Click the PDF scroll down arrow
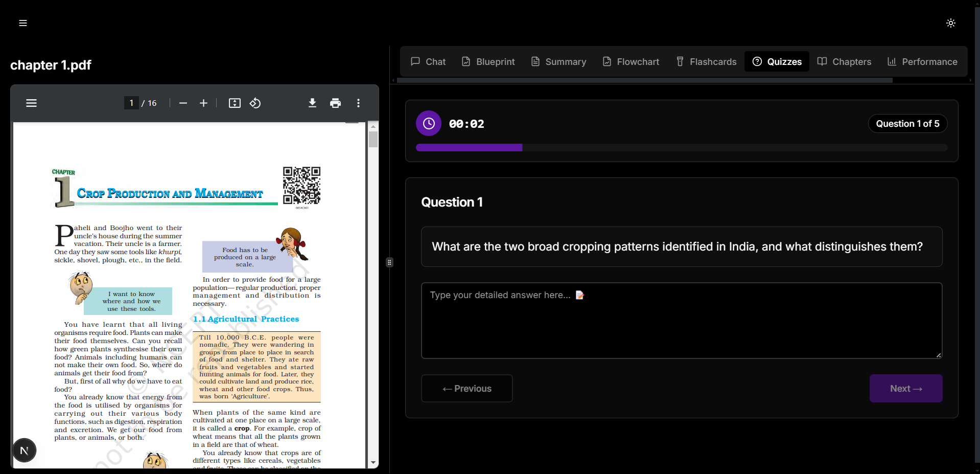Image resolution: width=980 pixels, height=474 pixels. point(374,463)
